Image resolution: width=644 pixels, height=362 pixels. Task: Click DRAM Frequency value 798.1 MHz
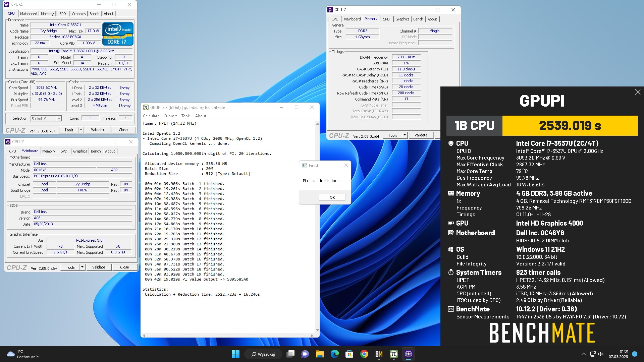[x=406, y=57]
